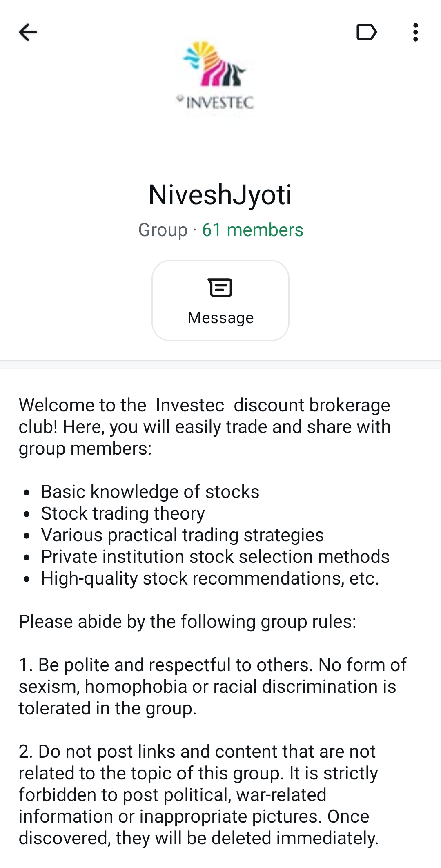Tap the Investec wordmark in the avatar
The width and height of the screenshot is (441, 868).
pos(219,102)
